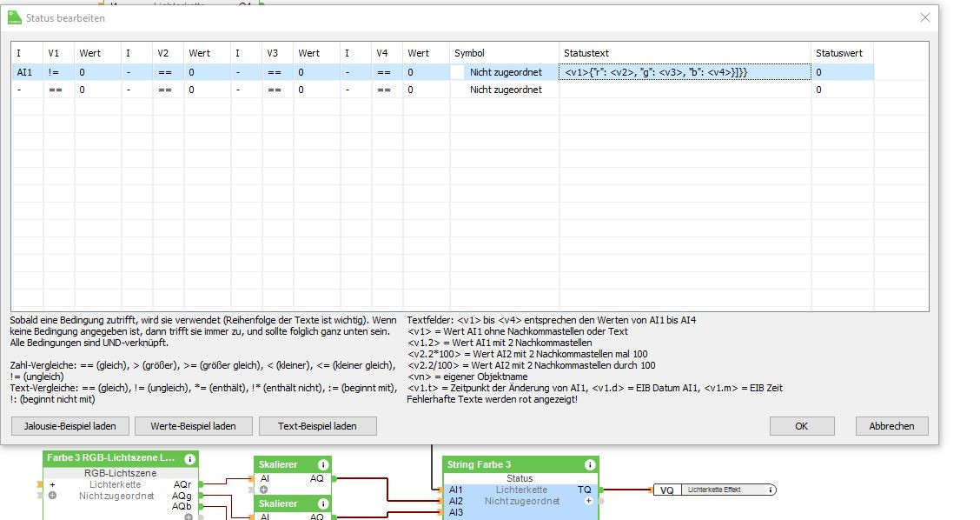Click the Statuswert column header
Screen dimensions: 980x520
coord(839,53)
